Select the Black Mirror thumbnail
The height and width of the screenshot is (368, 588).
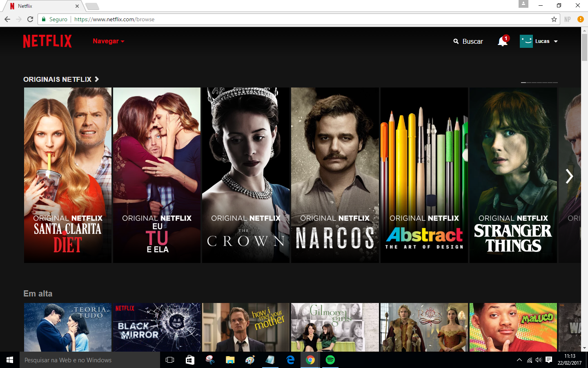point(157,327)
